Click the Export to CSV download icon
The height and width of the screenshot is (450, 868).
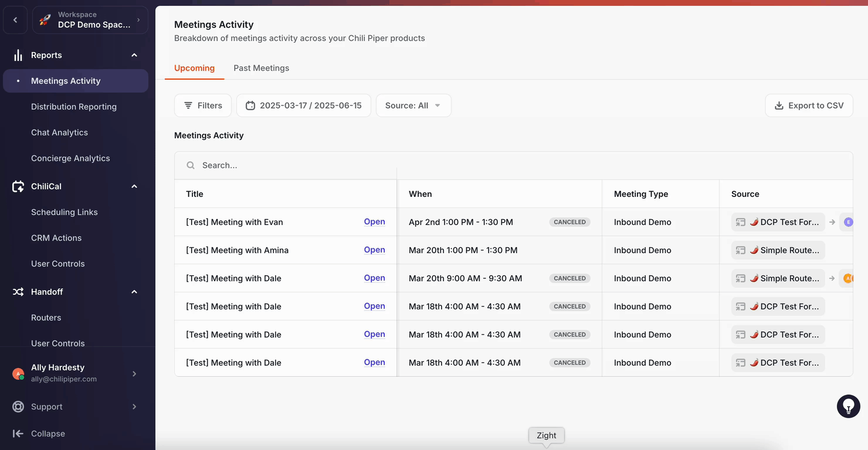pyautogui.click(x=779, y=105)
